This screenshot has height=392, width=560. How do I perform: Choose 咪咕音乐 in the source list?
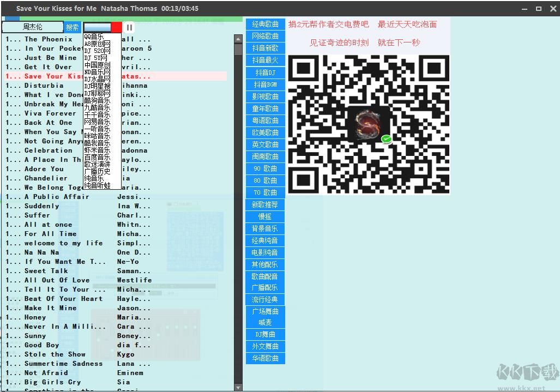point(102,136)
